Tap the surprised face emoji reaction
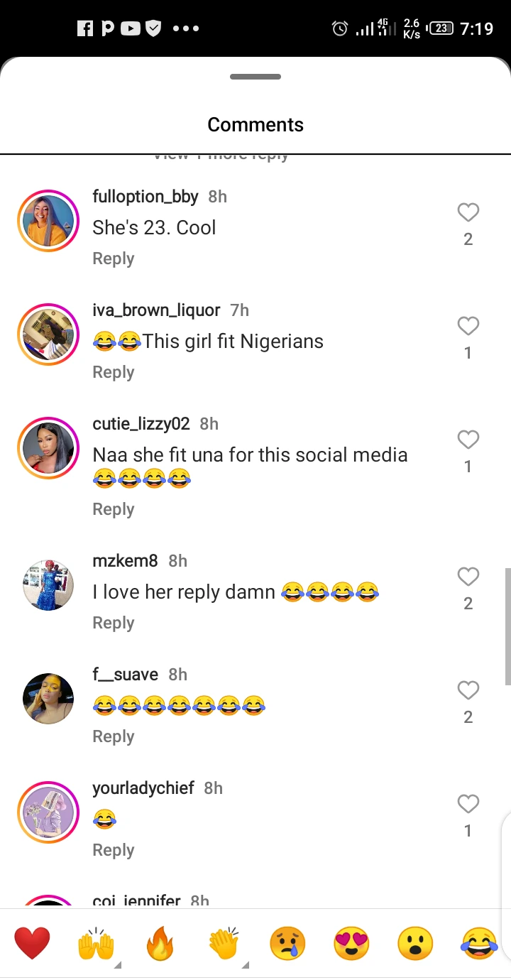511x980 pixels. pyautogui.click(x=415, y=944)
